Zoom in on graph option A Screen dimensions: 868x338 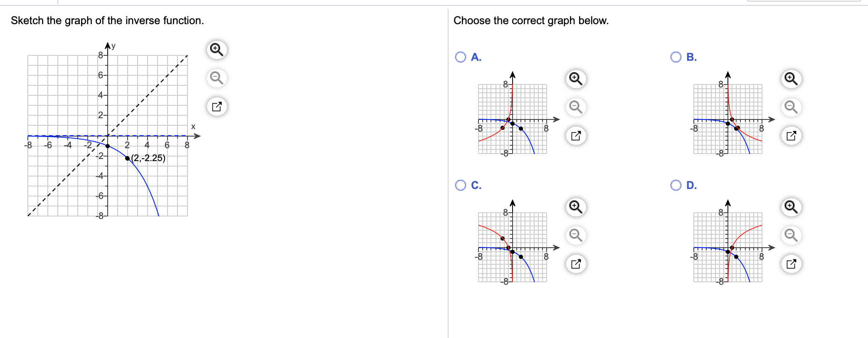(576, 79)
